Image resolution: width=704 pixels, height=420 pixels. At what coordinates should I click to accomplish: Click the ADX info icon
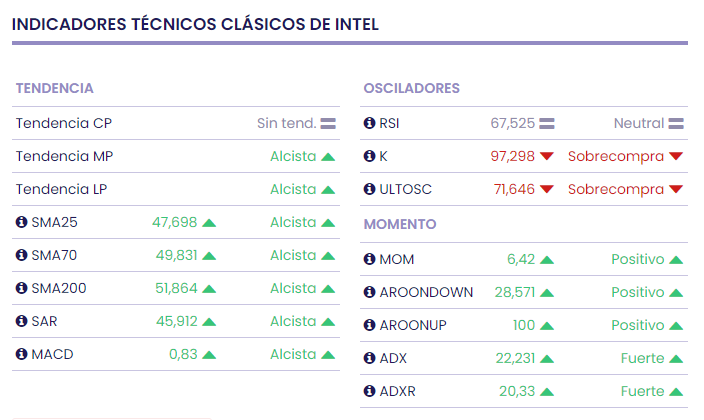369,358
